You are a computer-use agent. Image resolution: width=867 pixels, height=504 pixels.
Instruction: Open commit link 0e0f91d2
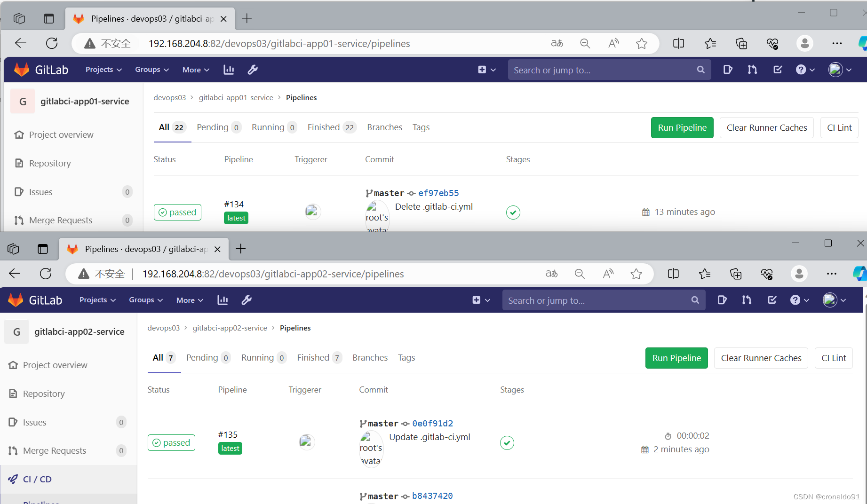433,424
